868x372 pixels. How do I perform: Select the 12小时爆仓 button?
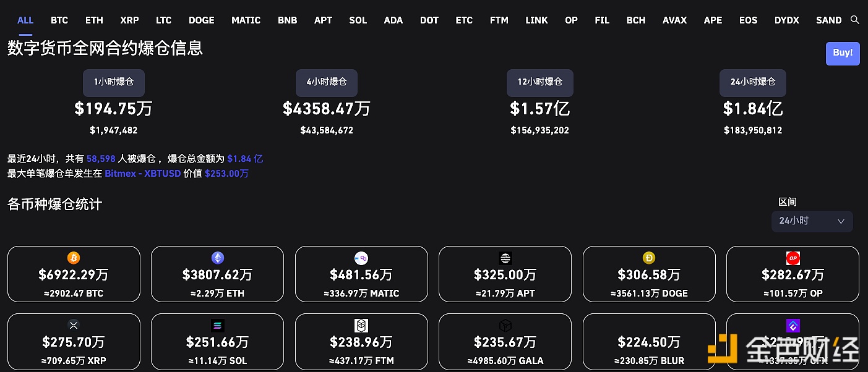point(539,82)
